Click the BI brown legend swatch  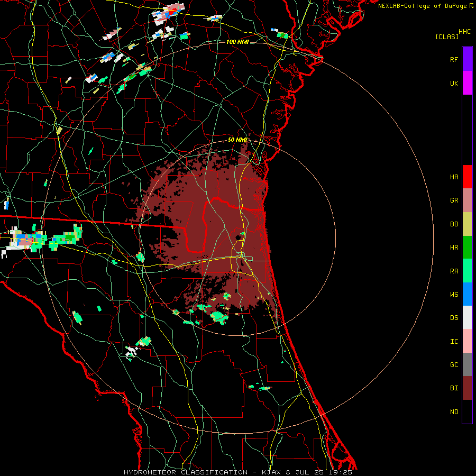[x=467, y=388]
